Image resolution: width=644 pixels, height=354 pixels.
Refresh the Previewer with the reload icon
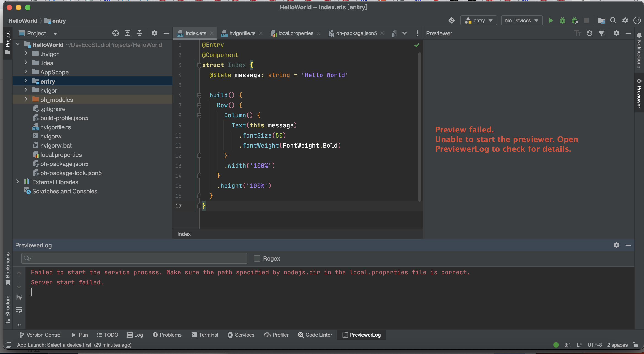589,33
